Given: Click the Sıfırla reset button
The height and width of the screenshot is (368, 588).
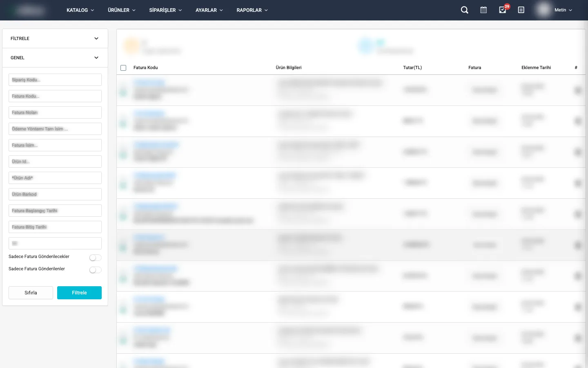Looking at the screenshot, I should [31, 293].
